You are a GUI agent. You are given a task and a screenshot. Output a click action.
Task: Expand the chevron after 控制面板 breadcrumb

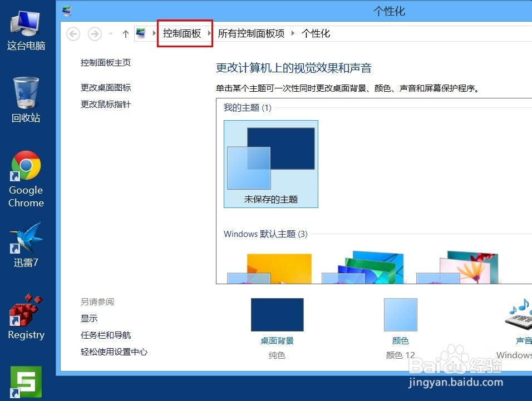point(210,33)
